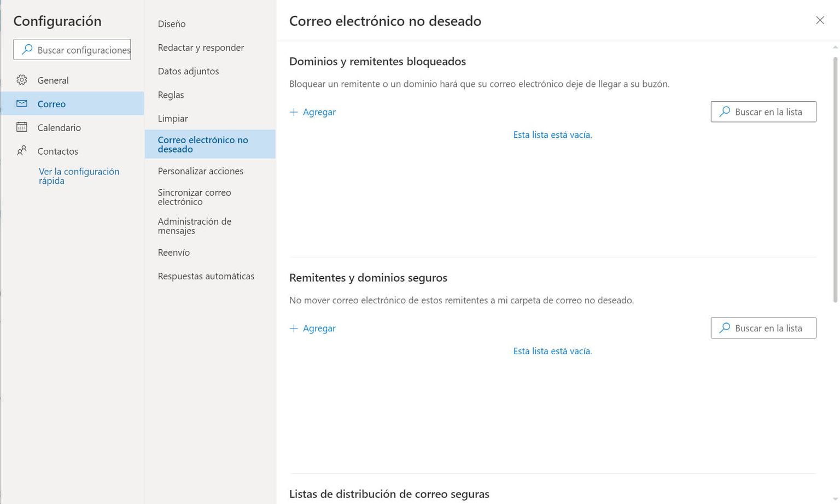Click the plus icon under Dominios y remitentes bloqueados
Screen dimensions: 840x504
pyautogui.click(x=294, y=112)
